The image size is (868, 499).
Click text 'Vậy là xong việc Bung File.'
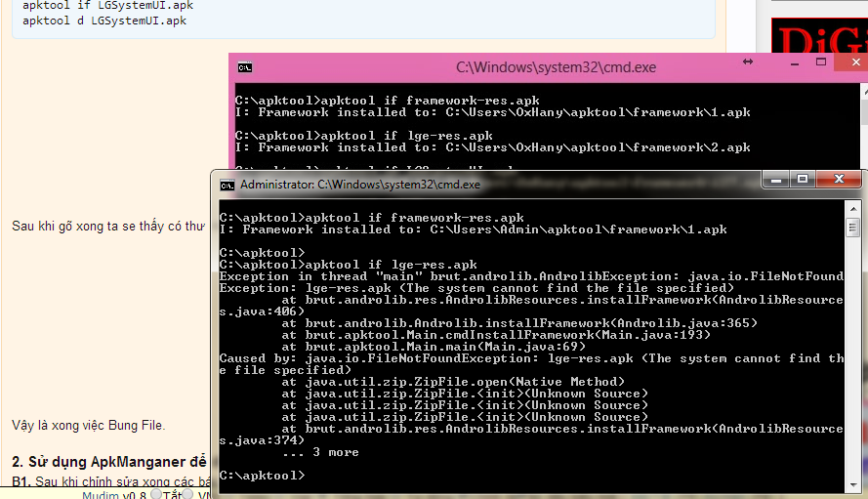tap(89, 426)
